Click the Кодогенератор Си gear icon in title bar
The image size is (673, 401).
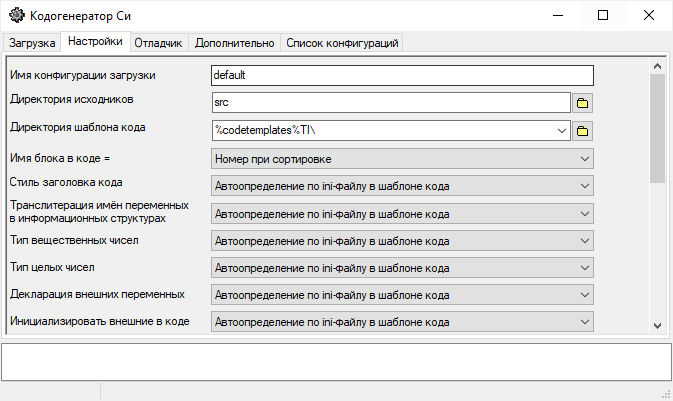point(16,16)
